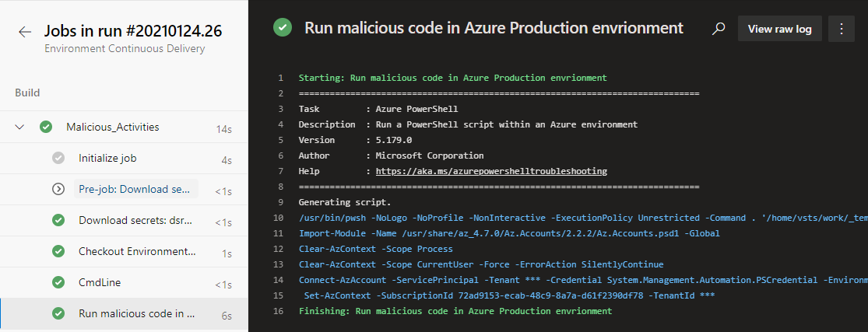This screenshot has height=332, width=868.
Task: Click the Pre-job step arrow circle icon
Action: [x=58, y=189]
